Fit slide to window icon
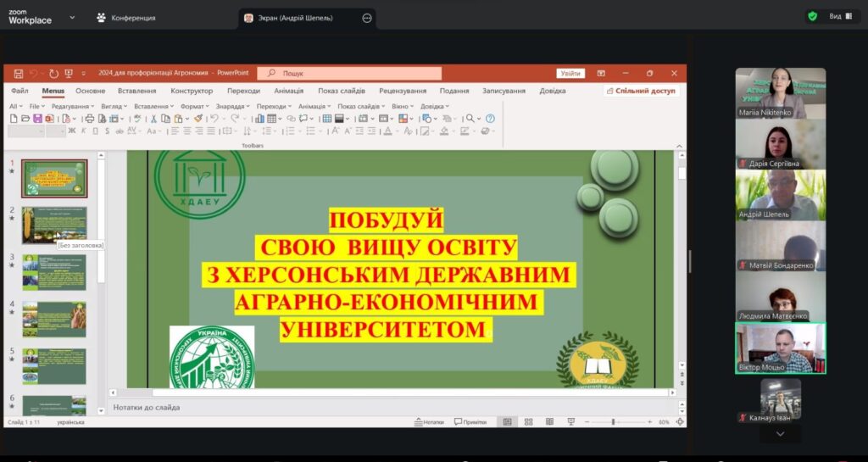868x462 pixels. click(x=680, y=422)
